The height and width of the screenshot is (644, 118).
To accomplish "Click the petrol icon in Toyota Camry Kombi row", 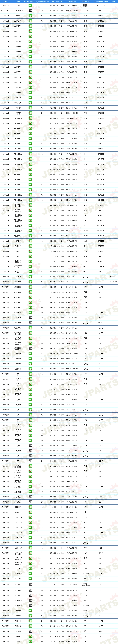I will [30, 369].
